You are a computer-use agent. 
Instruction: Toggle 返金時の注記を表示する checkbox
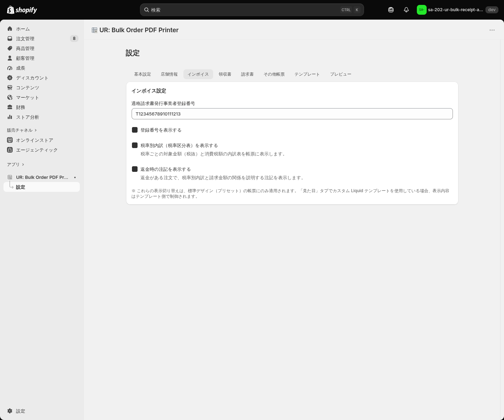(135, 169)
